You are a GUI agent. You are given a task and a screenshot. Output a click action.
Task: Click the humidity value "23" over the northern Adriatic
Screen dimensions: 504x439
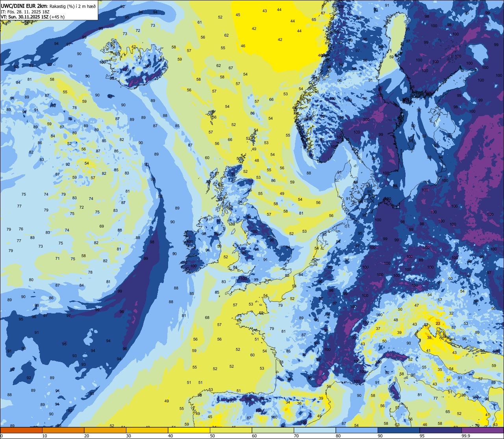(x=438, y=323)
